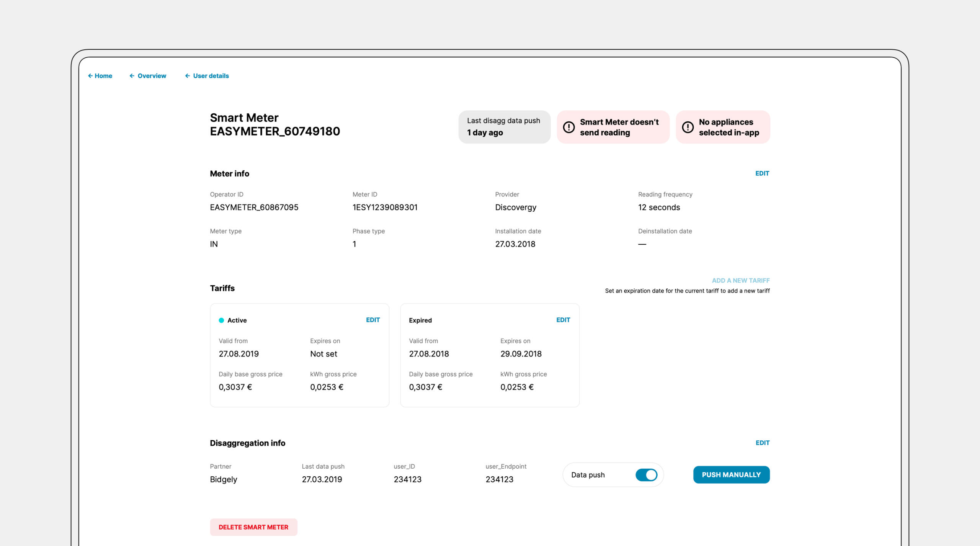Click warning icon in Smart Meter reading alert

tap(569, 127)
